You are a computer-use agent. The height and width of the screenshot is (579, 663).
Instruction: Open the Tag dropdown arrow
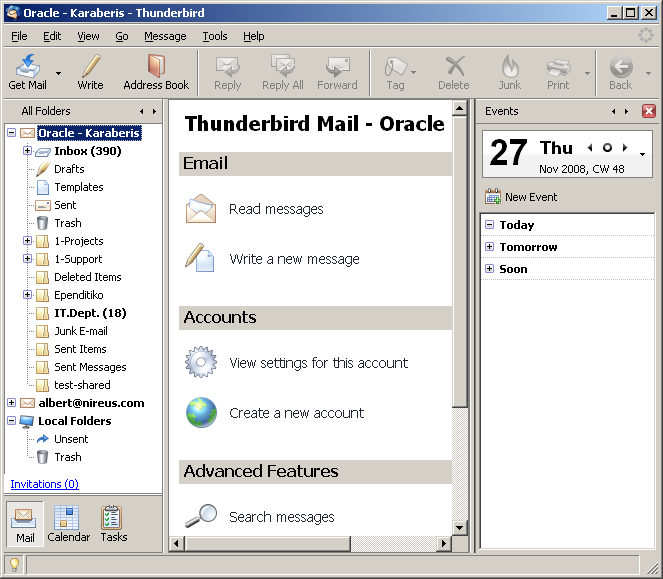click(414, 73)
